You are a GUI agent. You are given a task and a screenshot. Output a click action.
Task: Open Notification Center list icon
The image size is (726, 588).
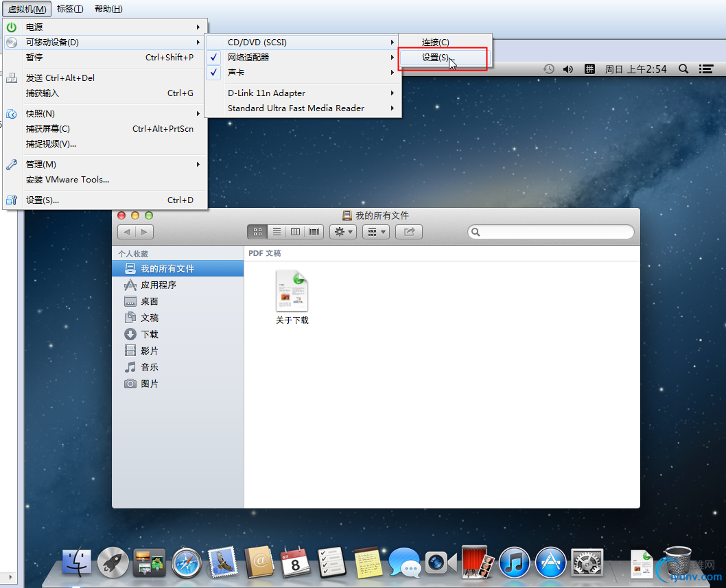(x=705, y=69)
